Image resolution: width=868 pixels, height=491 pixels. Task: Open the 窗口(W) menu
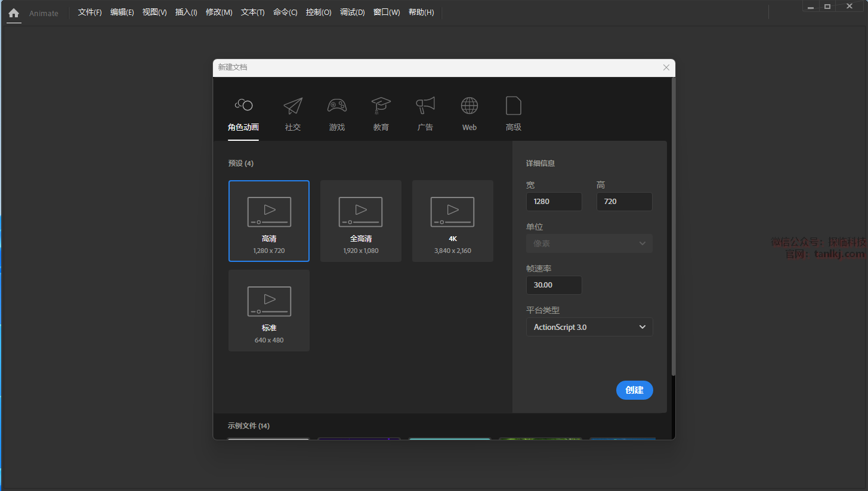pos(387,13)
